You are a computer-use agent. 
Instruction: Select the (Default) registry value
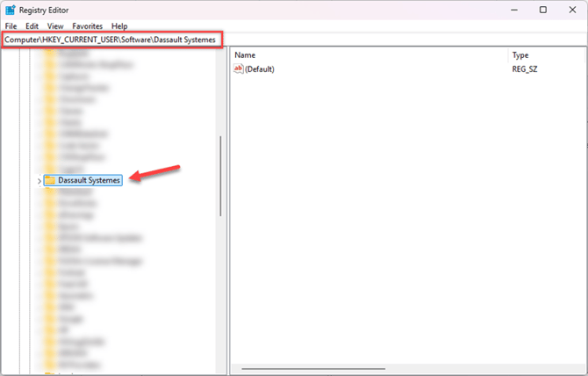pos(260,69)
